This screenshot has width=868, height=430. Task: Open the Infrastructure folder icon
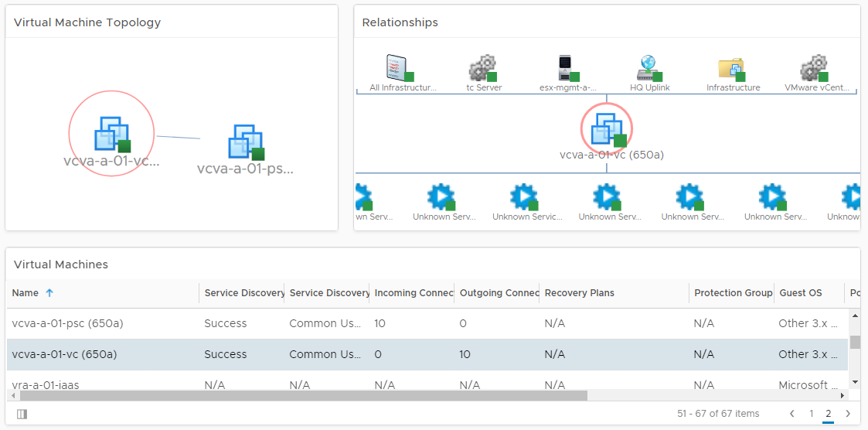[x=731, y=68]
